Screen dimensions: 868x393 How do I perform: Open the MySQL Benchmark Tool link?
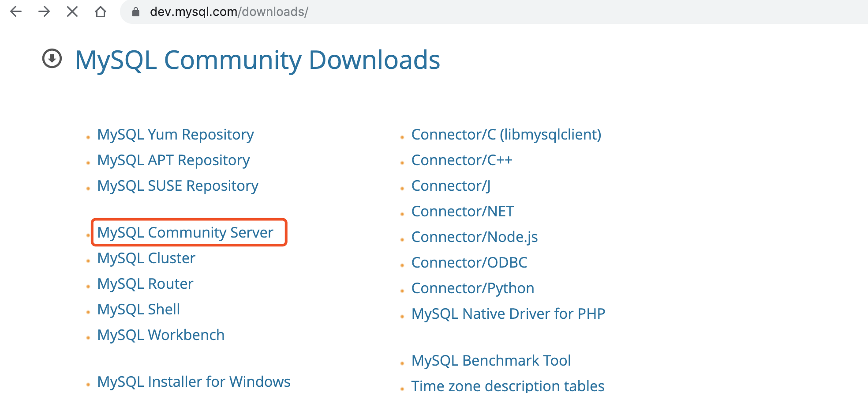(x=491, y=361)
